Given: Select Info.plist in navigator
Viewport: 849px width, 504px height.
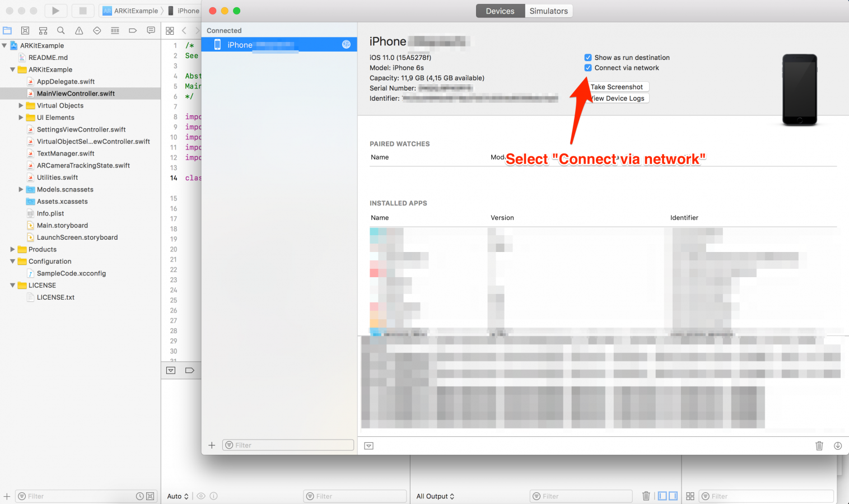Looking at the screenshot, I should pyautogui.click(x=50, y=213).
